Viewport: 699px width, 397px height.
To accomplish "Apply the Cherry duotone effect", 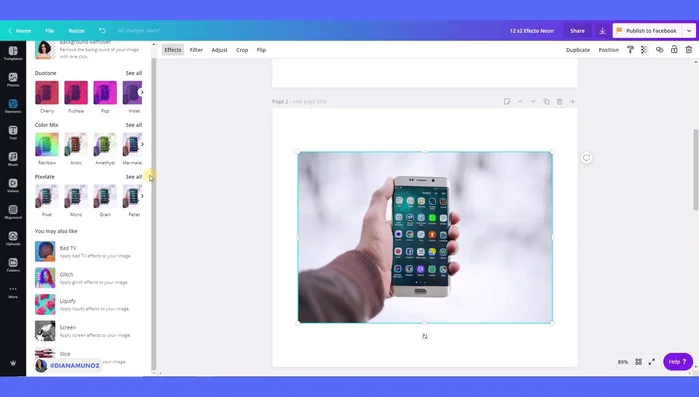I will pyautogui.click(x=47, y=93).
